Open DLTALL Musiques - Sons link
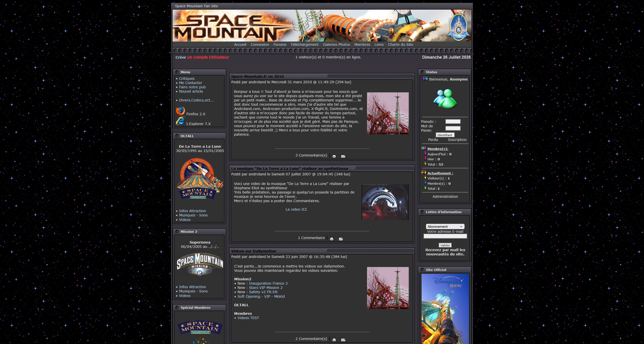This screenshot has height=344, width=644. pyautogui.click(x=193, y=215)
